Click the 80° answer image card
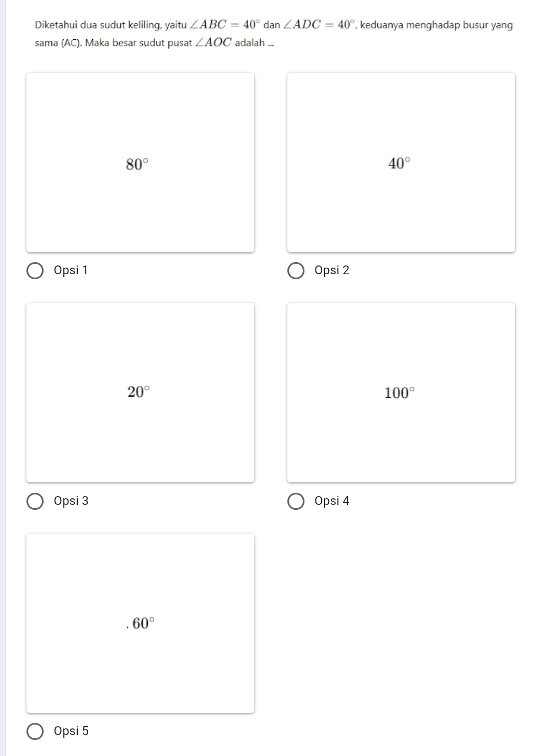The image size is (540, 756). tap(140, 163)
